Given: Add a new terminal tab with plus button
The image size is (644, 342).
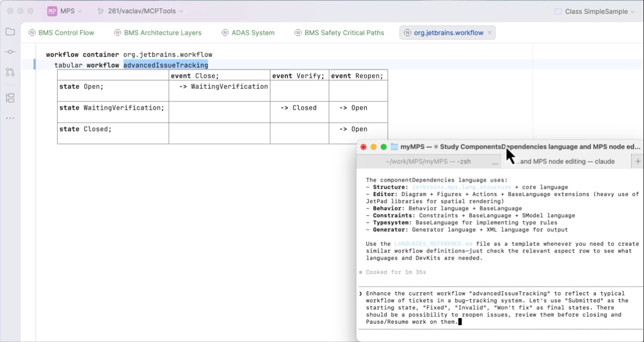Looking at the screenshot, I should pos(638,162).
